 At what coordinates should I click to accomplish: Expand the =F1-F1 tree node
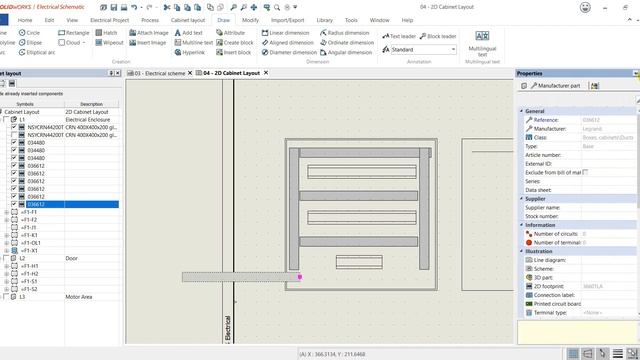pos(7,212)
